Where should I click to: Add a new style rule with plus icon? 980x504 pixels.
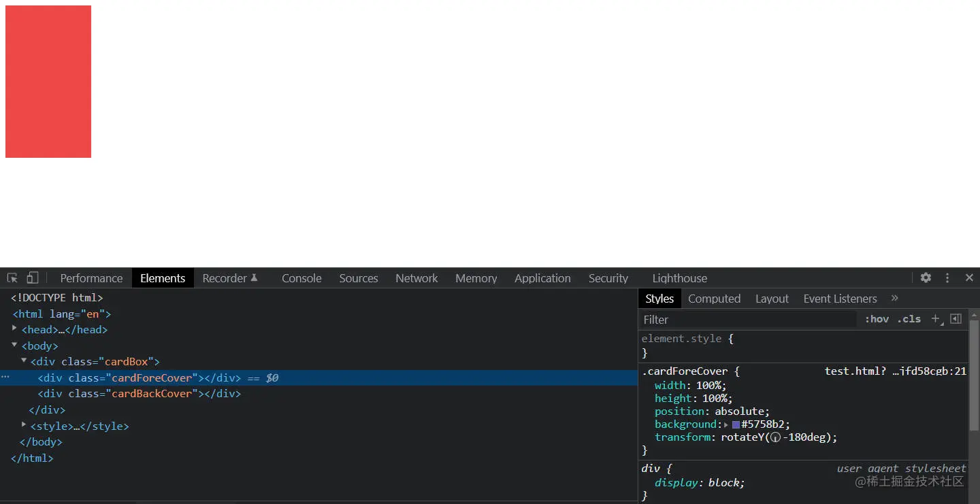(x=936, y=319)
